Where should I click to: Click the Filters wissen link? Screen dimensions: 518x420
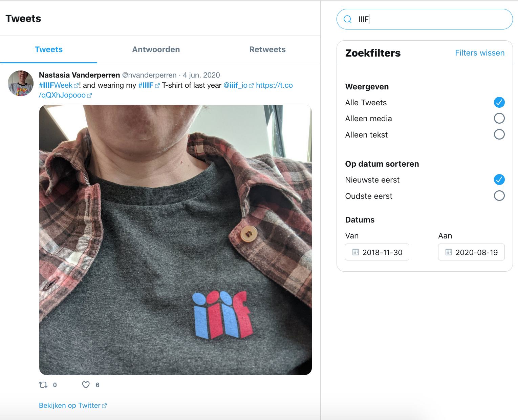click(x=479, y=53)
